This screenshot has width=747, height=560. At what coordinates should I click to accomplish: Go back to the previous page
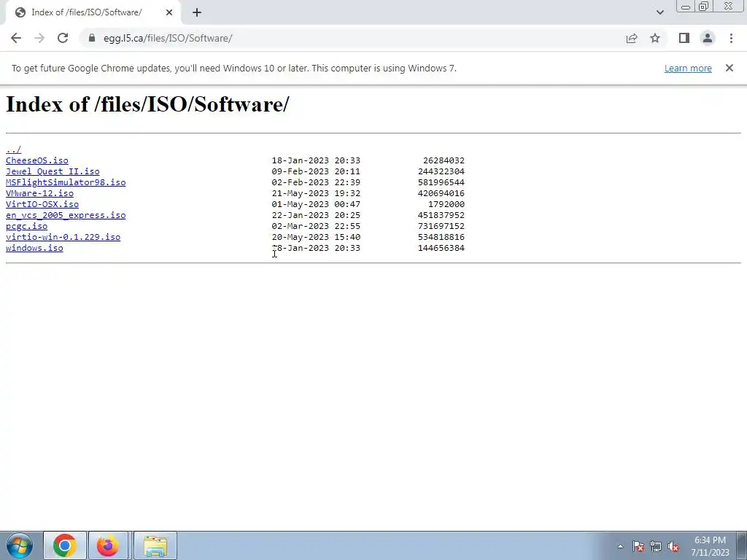click(16, 38)
